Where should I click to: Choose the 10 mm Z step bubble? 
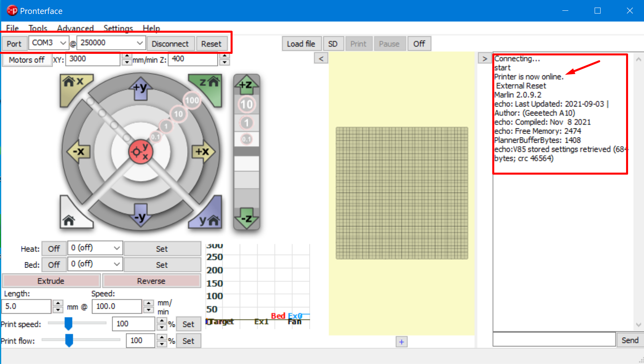pos(247,104)
